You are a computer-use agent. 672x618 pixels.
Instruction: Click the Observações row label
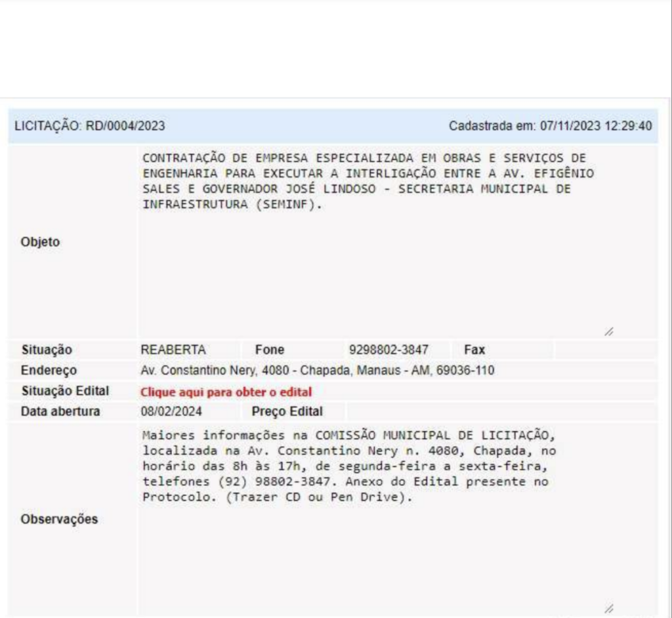tap(59, 519)
